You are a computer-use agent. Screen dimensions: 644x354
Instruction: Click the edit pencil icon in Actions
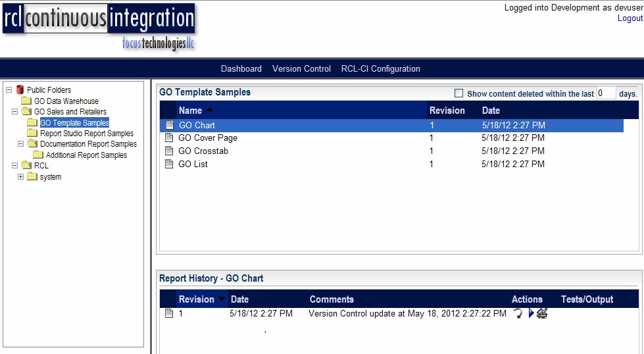click(542, 313)
